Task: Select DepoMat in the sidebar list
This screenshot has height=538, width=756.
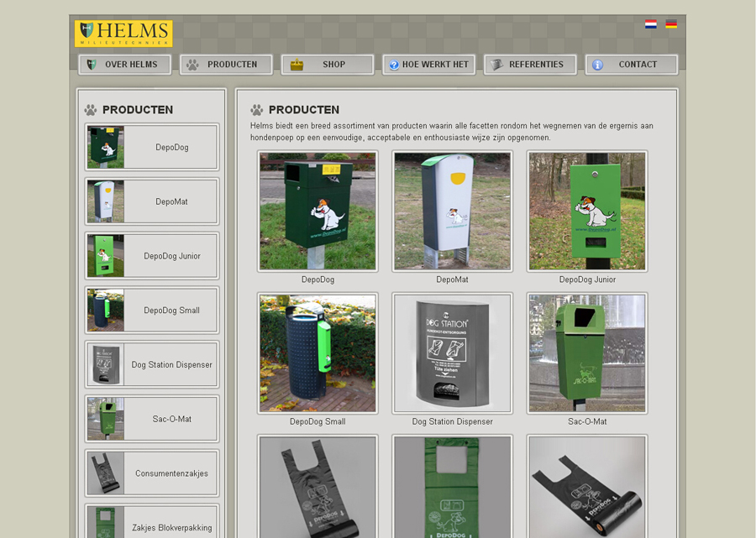Action: (x=152, y=201)
